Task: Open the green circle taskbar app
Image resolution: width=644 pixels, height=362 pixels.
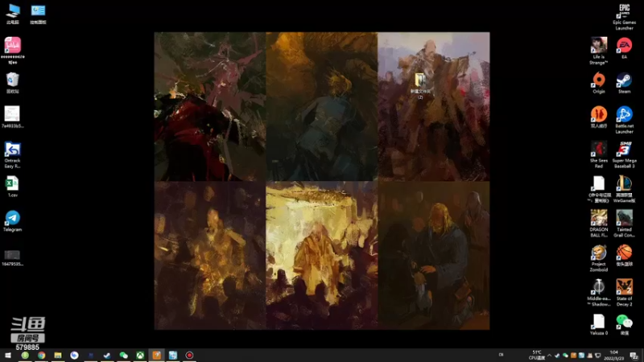Action: click(x=25, y=355)
